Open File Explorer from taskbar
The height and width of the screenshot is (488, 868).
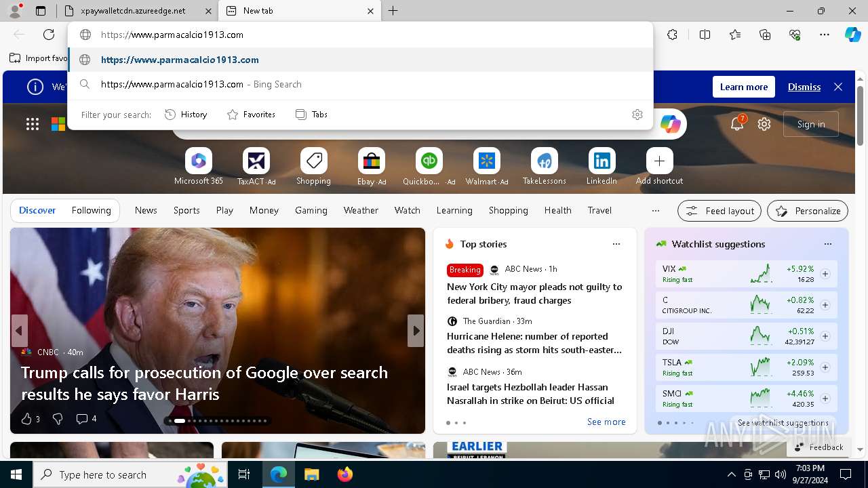pyautogui.click(x=311, y=474)
